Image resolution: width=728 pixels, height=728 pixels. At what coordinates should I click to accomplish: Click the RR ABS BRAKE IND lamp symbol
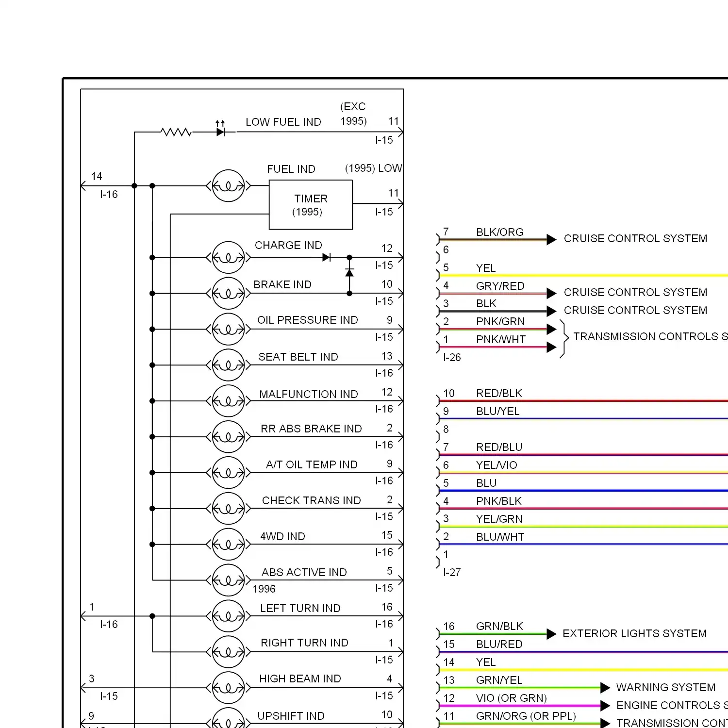(228, 437)
